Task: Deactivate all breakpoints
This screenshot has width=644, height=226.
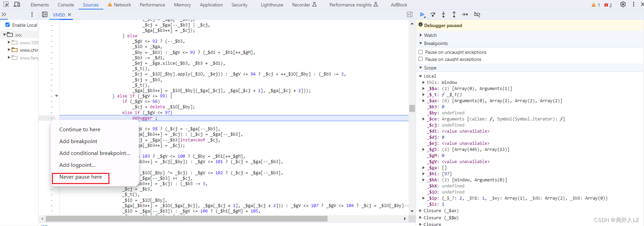Action: point(477,15)
